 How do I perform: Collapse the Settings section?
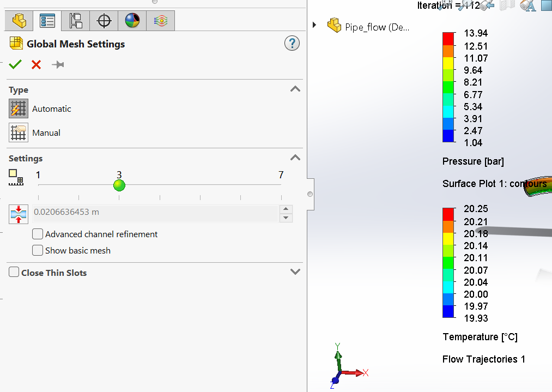pos(295,158)
